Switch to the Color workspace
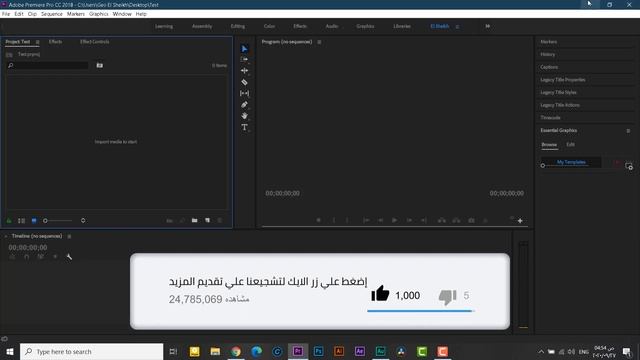 (269, 26)
